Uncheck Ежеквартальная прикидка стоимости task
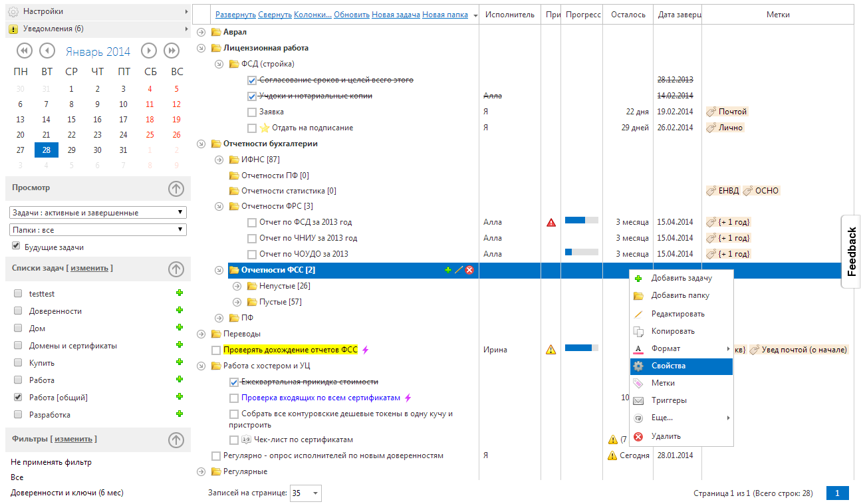The height and width of the screenshot is (504, 861). coord(234,382)
